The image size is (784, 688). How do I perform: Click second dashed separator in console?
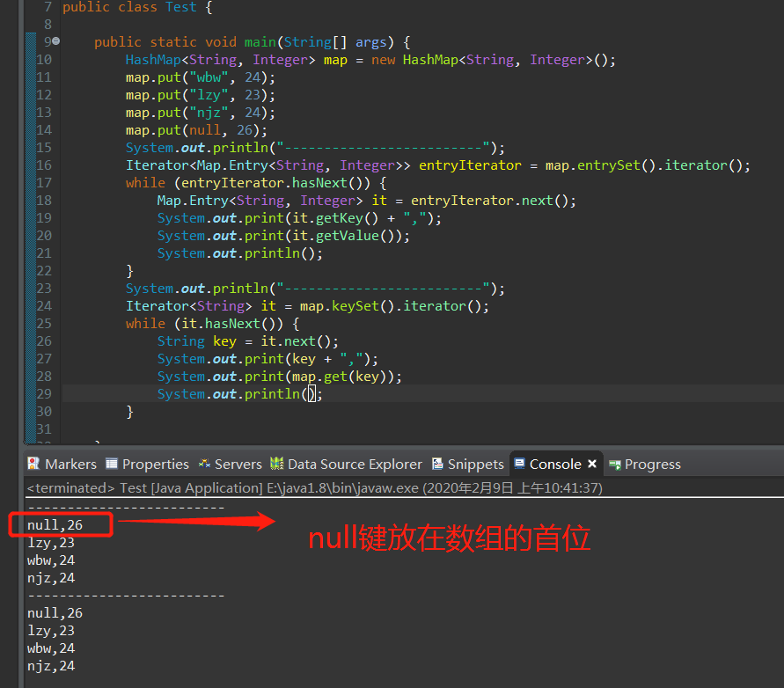coord(126,596)
